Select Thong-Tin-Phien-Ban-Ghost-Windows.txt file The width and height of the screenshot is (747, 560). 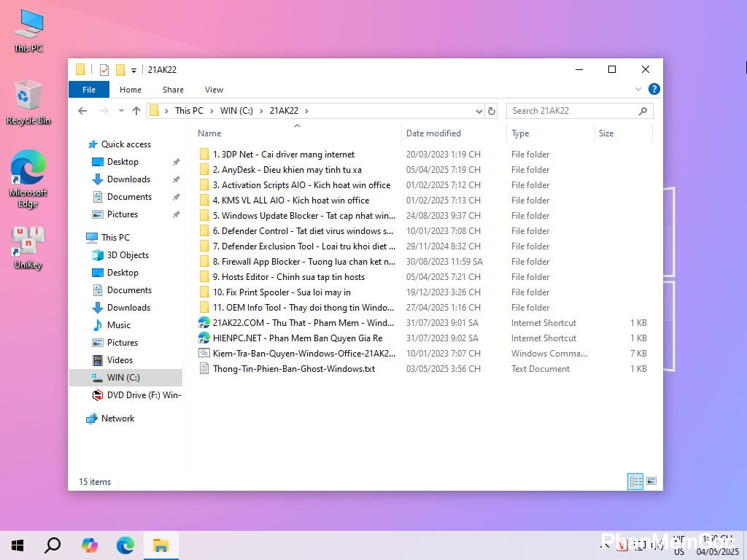[x=293, y=369]
